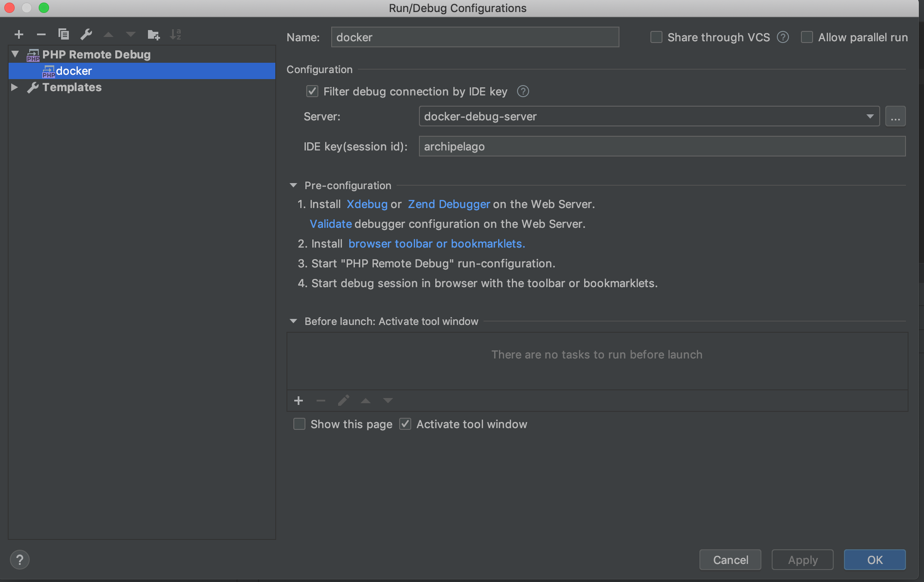Click the Sort Configurations alphabetically icon
The width and height of the screenshot is (924, 582).
(x=176, y=34)
